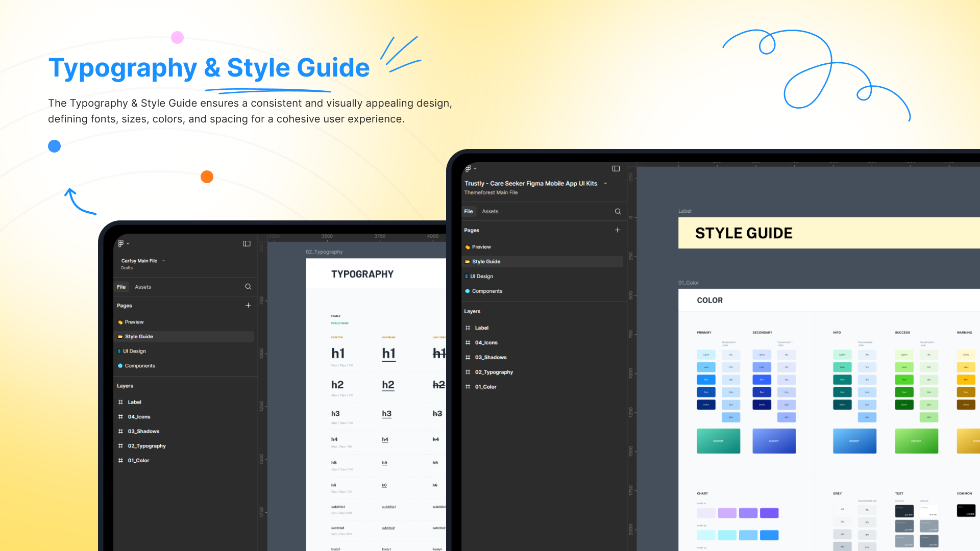Image resolution: width=980 pixels, height=551 pixels.
Task: Click the underlined h1 typography sample
Action: 388,354
